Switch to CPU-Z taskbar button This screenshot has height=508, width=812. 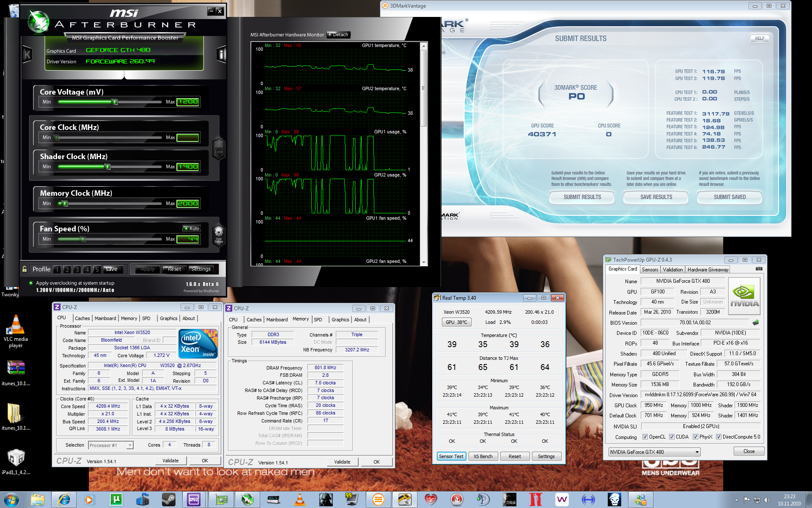point(194,500)
